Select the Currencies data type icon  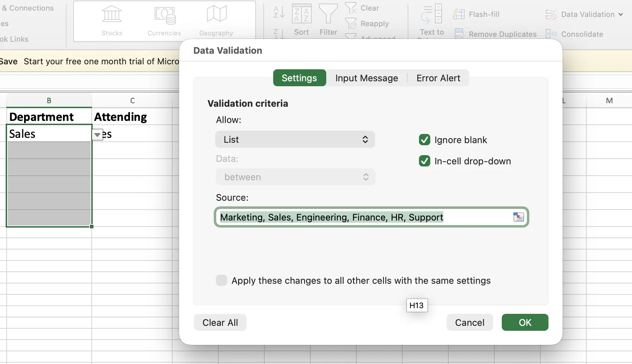tap(165, 16)
